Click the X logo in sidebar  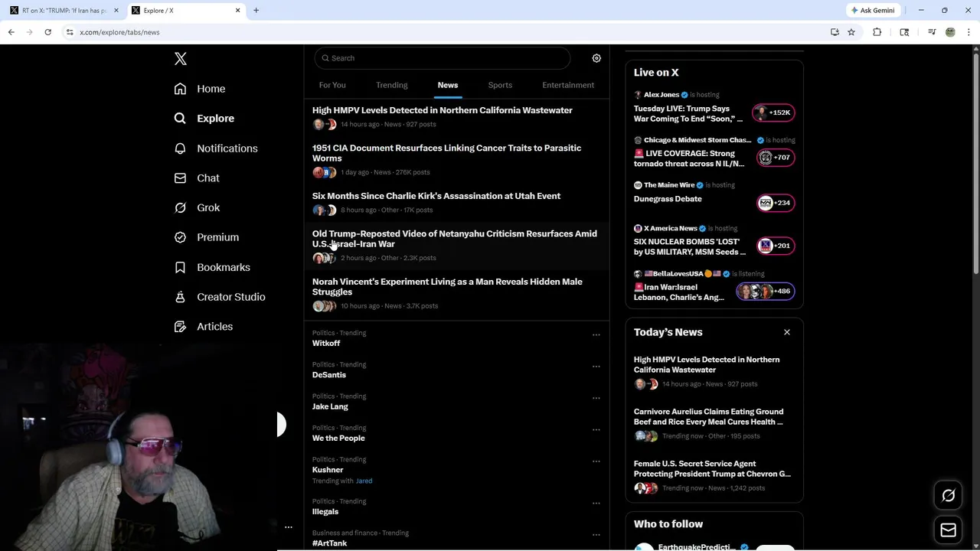click(181, 59)
